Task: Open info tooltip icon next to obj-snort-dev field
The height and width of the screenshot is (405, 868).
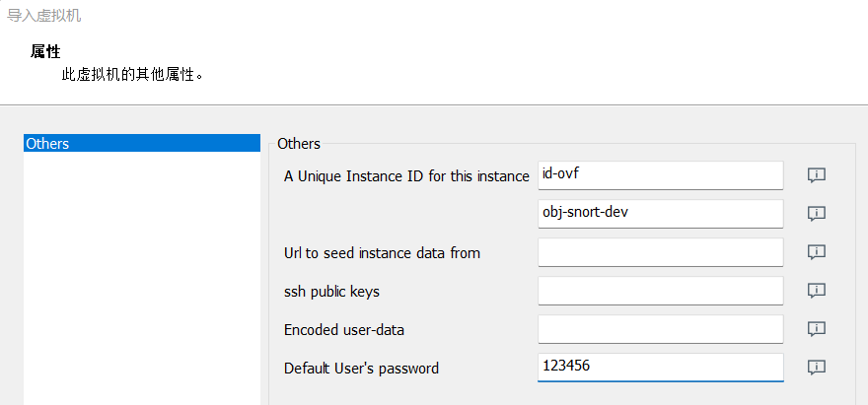Action: click(817, 214)
